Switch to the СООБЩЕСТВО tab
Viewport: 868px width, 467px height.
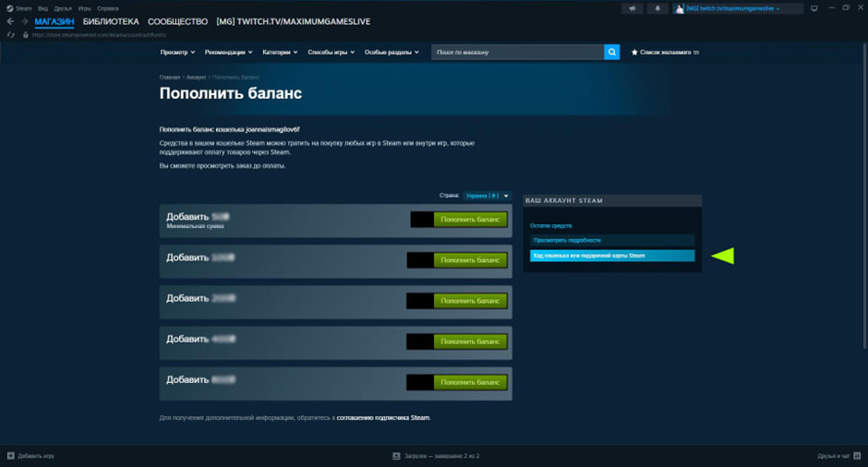[177, 21]
